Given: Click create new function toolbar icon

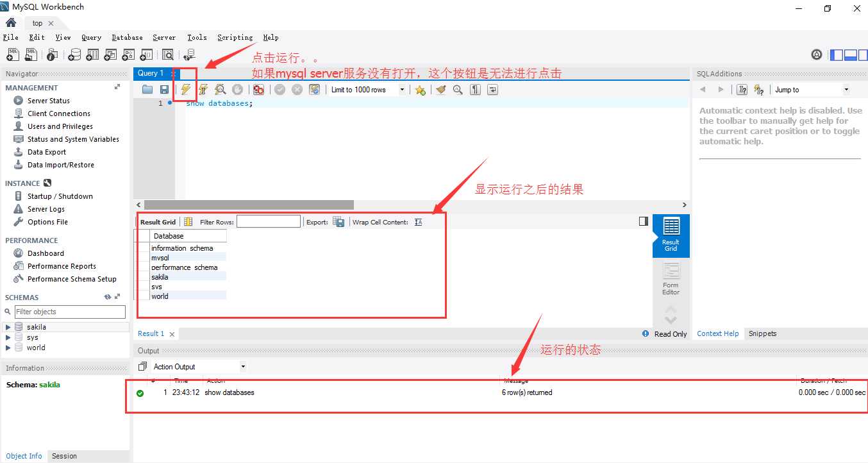Looking at the screenshot, I should click(x=147, y=55).
